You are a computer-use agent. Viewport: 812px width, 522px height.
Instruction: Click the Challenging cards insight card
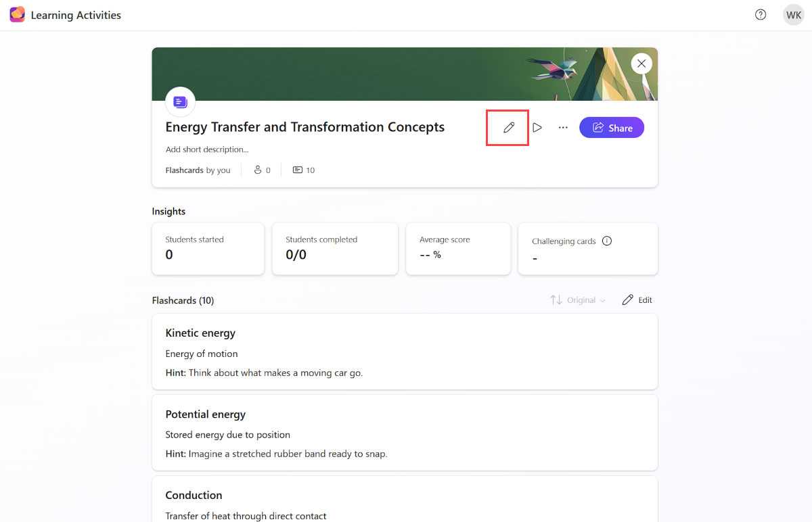click(588, 249)
